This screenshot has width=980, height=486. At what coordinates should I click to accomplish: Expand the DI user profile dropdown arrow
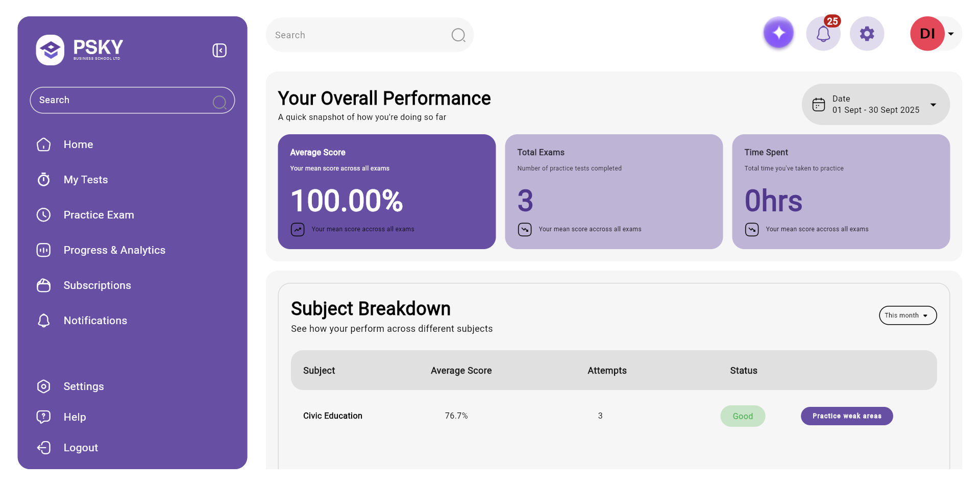(x=951, y=34)
